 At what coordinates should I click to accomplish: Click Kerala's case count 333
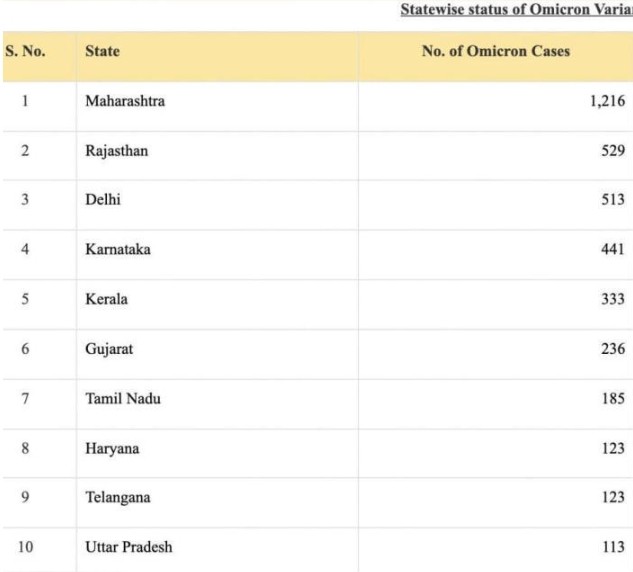(613, 299)
